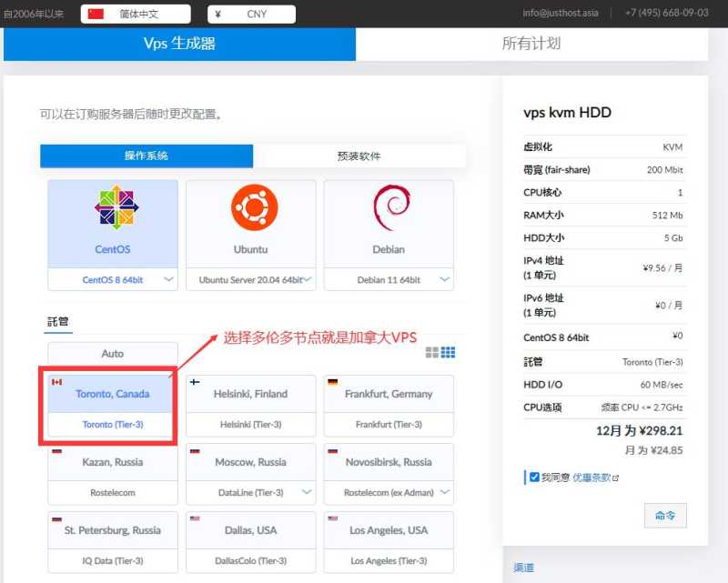Select Kazan, Russia location

[113, 462]
